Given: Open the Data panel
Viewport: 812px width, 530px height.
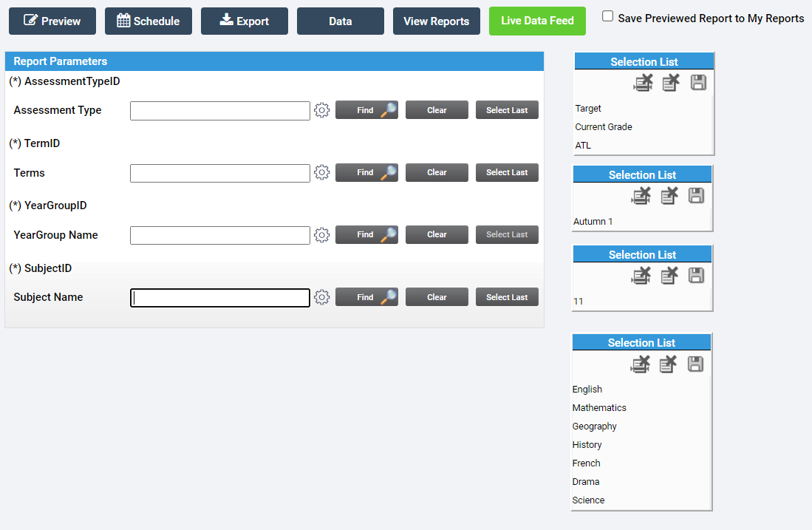Looking at the screenshot, I should (x=340, y=21).
